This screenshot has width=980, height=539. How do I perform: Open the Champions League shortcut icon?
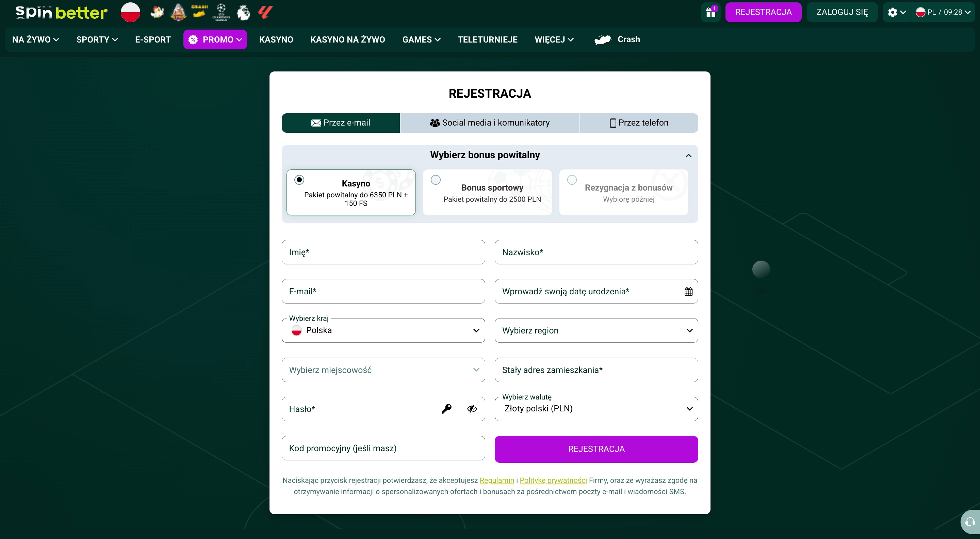221,12
